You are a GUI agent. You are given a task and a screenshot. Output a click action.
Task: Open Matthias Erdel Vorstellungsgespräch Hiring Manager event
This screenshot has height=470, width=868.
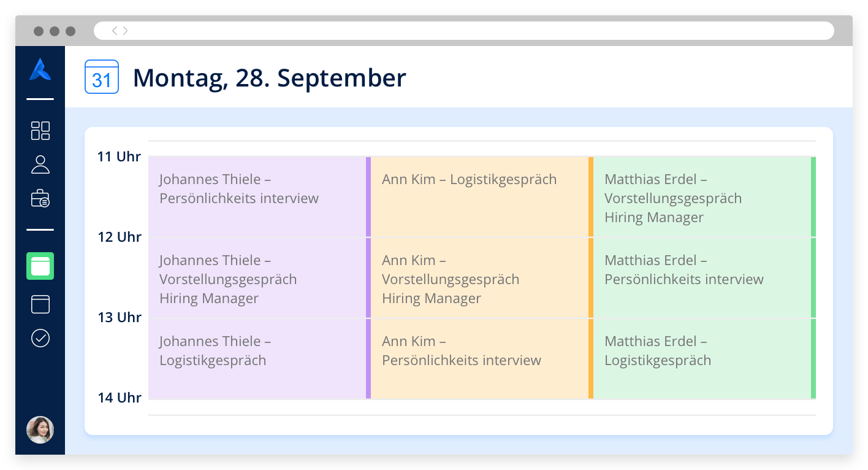click(704, 197)
